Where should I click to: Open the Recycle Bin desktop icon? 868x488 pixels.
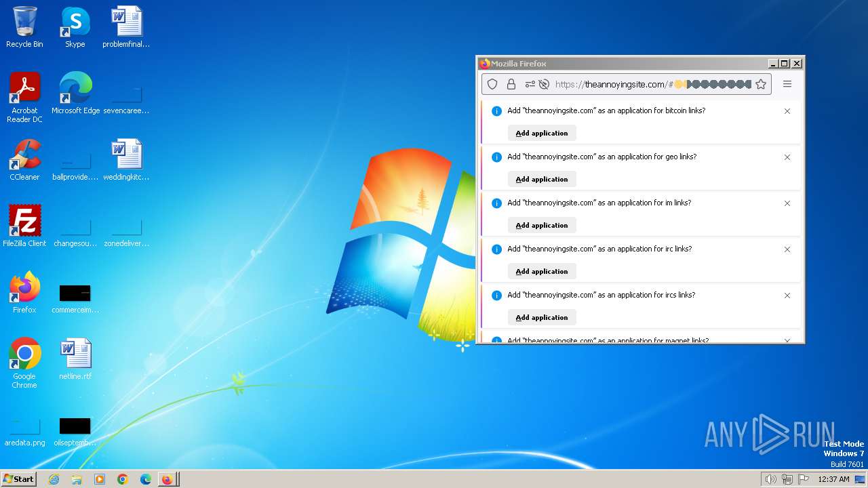pyautogui.click(x=24, y=27)
